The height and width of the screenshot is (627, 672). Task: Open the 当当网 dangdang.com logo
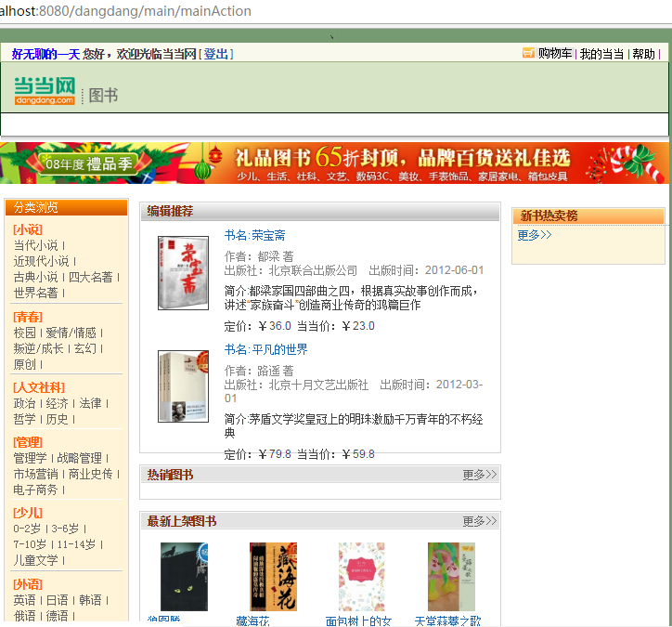pyautogui.click(x=45, y=90)
